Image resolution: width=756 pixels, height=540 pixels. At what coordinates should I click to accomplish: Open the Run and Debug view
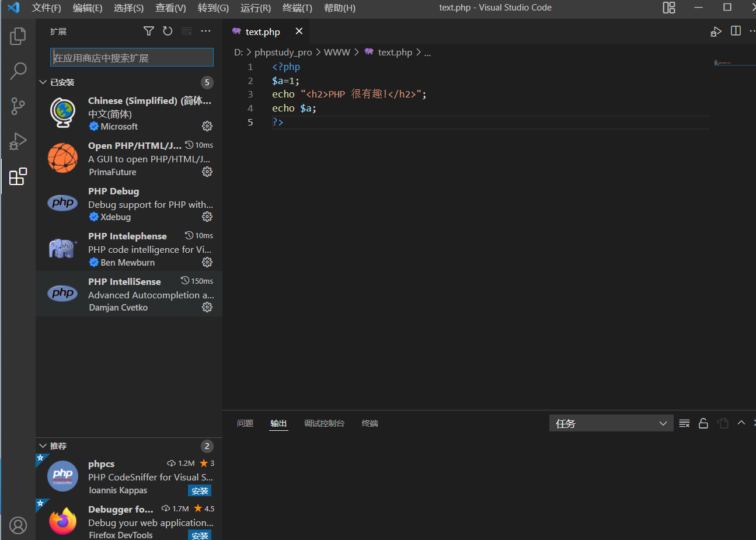[x=18, y=141]
